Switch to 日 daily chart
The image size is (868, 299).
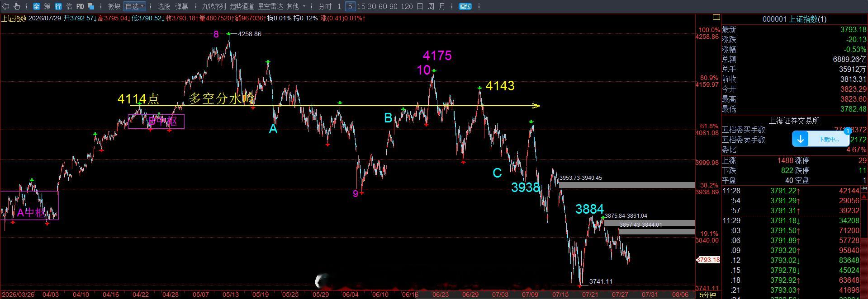point(420,6)
